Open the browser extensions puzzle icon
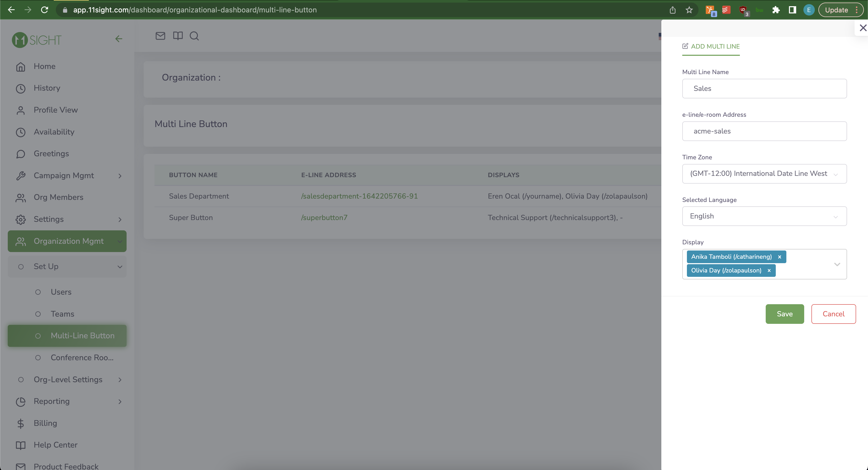 coord(776,10)
